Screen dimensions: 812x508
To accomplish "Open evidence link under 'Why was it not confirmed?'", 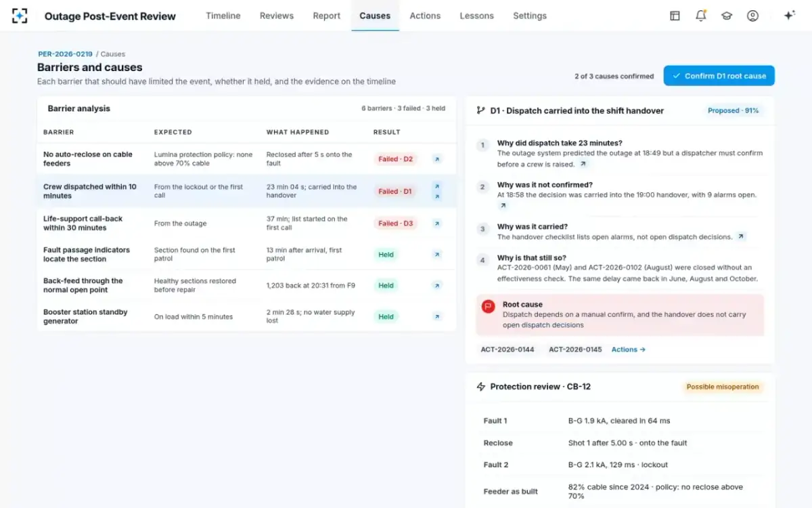I will pyautogui.click(x=502, y=205).
